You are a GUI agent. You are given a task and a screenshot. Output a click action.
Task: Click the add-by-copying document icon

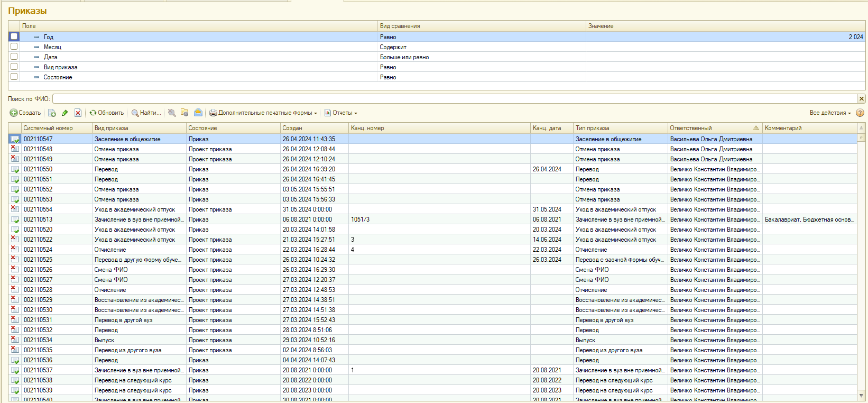point(52,113)
